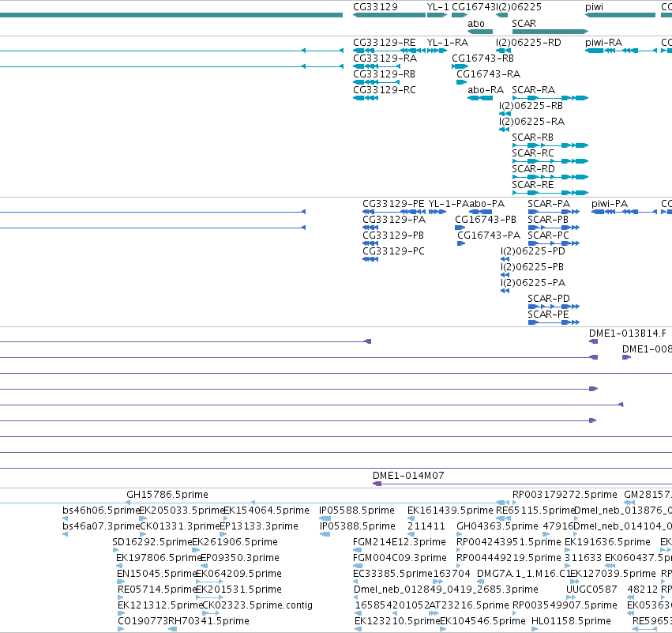
Task: Click protein label l(2)06225-PD
Action: [533, 251]
